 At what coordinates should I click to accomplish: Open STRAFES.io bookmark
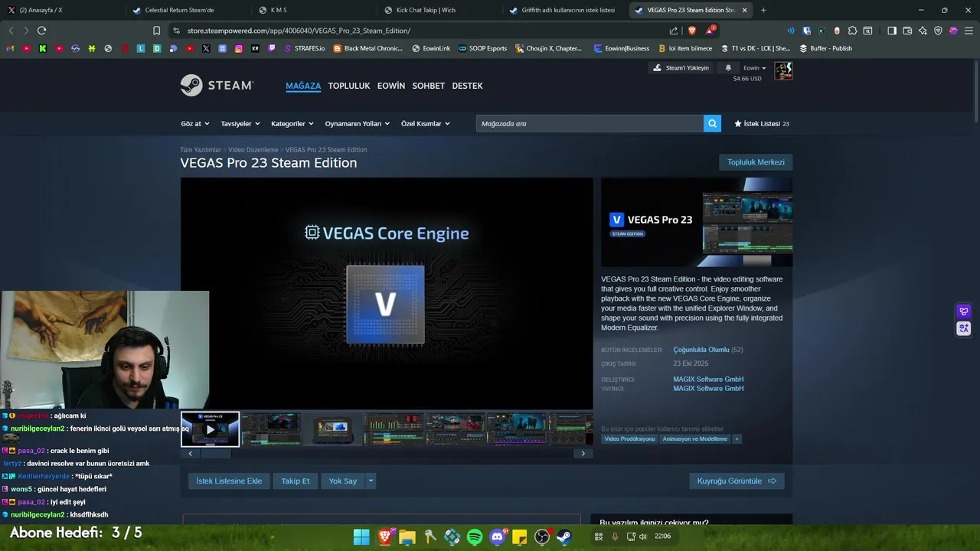[305, 48]
